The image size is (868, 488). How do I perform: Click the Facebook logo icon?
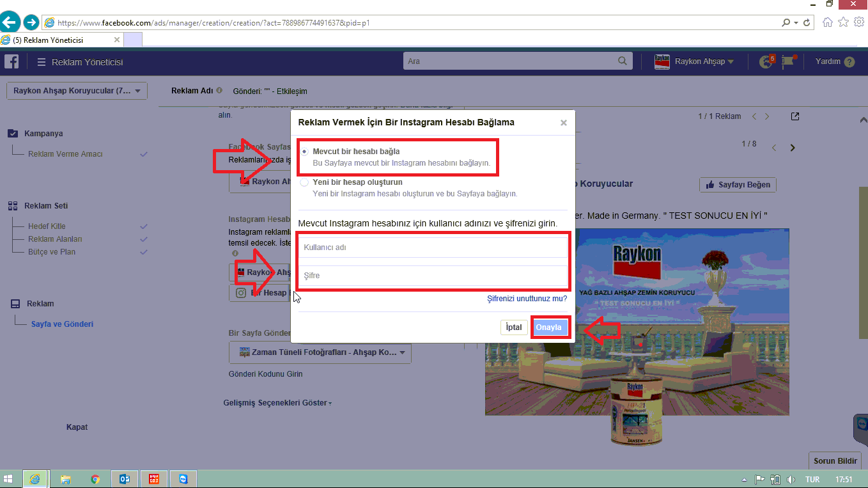[x=12, y=61]
